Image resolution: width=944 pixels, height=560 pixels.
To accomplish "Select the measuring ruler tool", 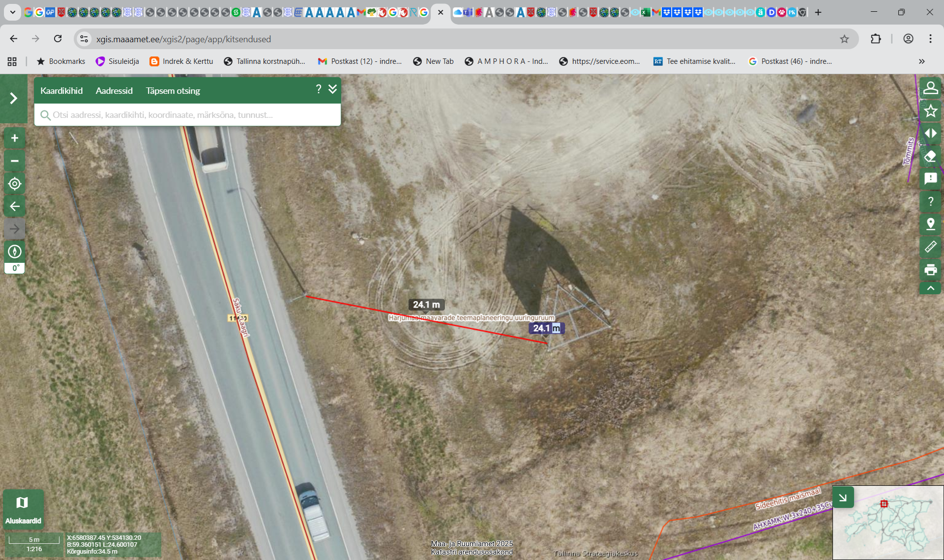I will click(x=930, y=247).
